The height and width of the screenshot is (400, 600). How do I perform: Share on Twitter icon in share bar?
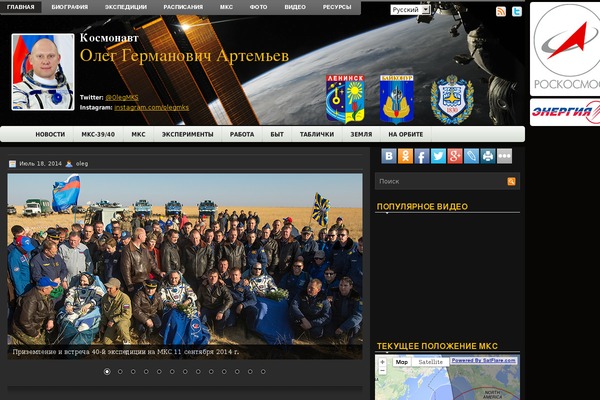(x=438, y=156)
